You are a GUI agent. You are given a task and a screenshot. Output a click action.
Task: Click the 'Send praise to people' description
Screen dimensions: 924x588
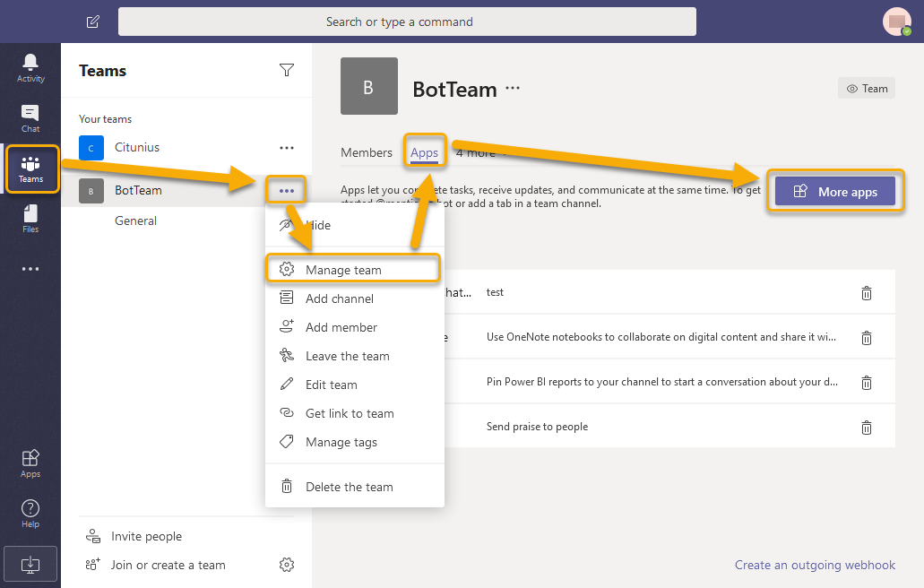click(x=537, y=427)
